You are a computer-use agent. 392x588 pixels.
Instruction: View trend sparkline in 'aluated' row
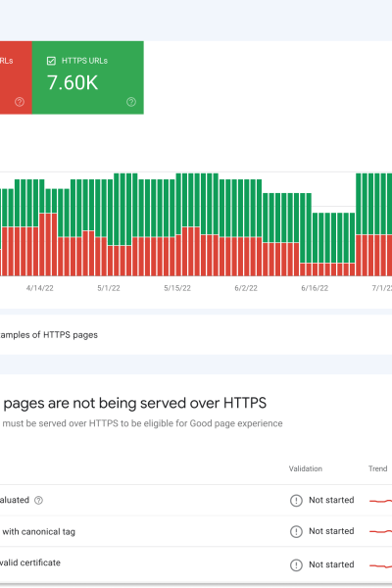click(381, 501)
